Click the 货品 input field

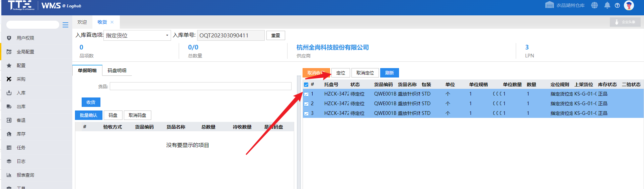tap(200, 86)
